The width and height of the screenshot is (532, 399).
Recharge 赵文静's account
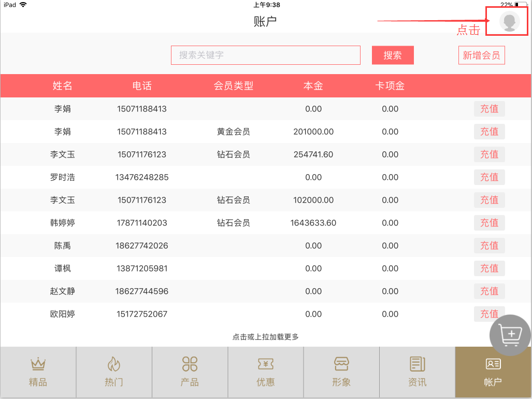coord(489,291)
